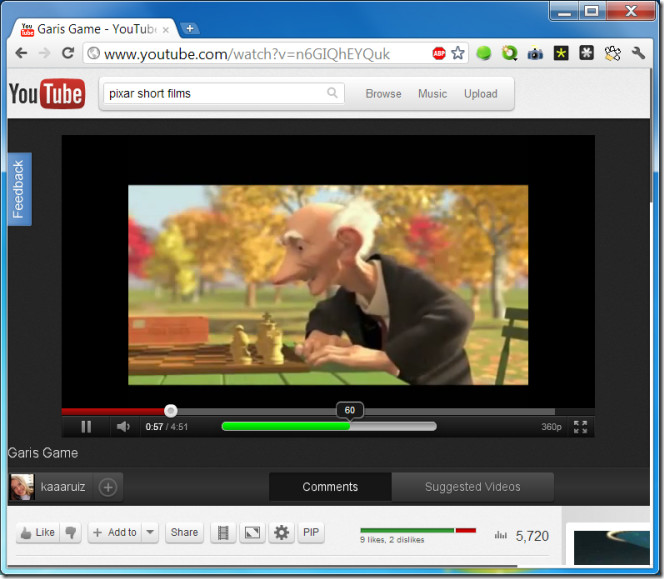Expand the Add to dropdown arrow

click(x=150, y=532)
